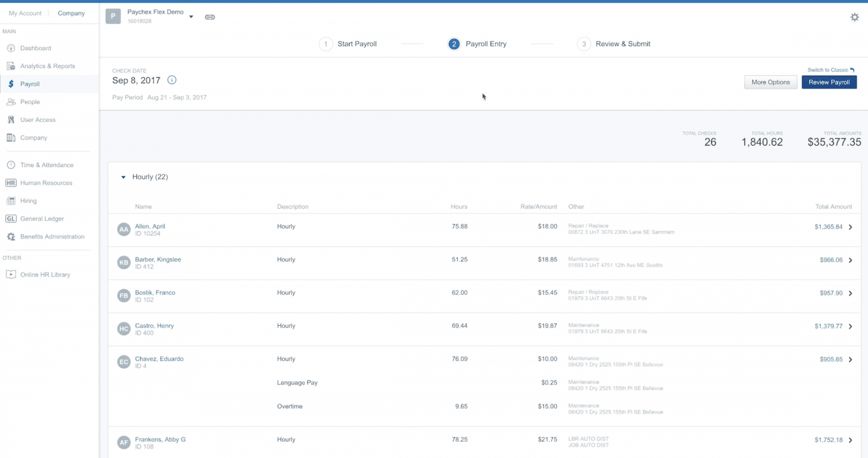Switch to the My Account tab

[x=25, y=12]
